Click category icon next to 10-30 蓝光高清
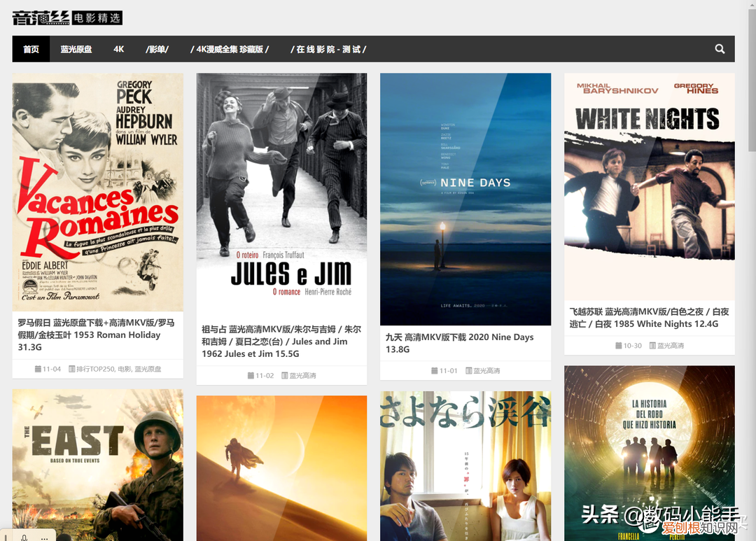 [652, 345]
